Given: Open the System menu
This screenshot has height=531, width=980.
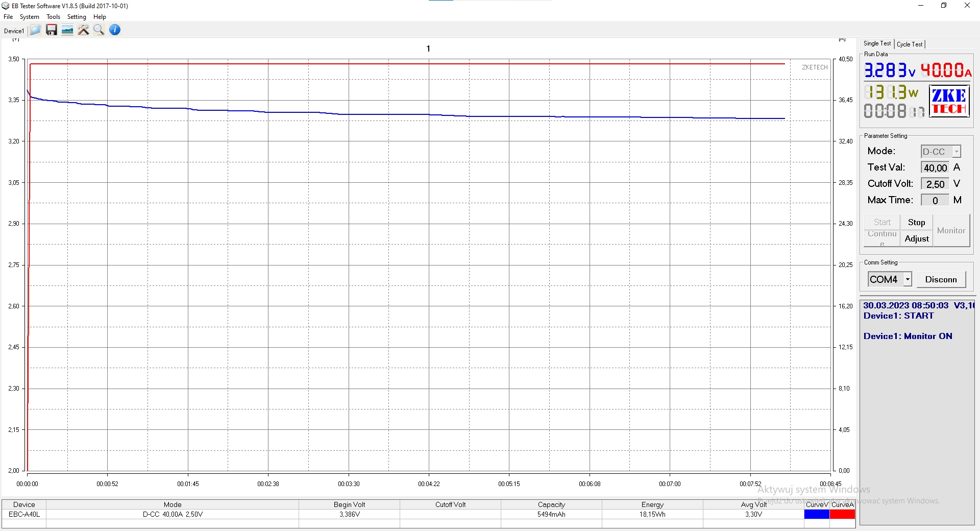Looking at the screenshot, I should pyautogui.click(x=30, y=17).
